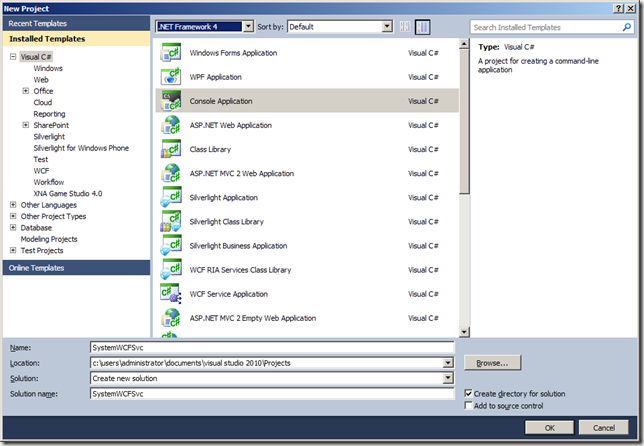Click the Browse... button
This screenshot has width=644, height=446.
click(492, 363)
